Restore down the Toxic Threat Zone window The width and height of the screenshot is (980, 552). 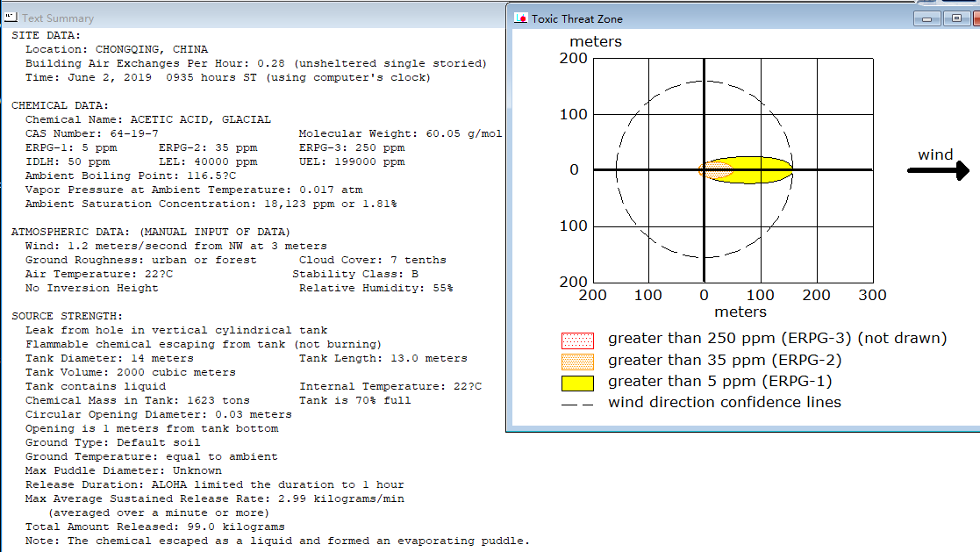coord(956,18)
